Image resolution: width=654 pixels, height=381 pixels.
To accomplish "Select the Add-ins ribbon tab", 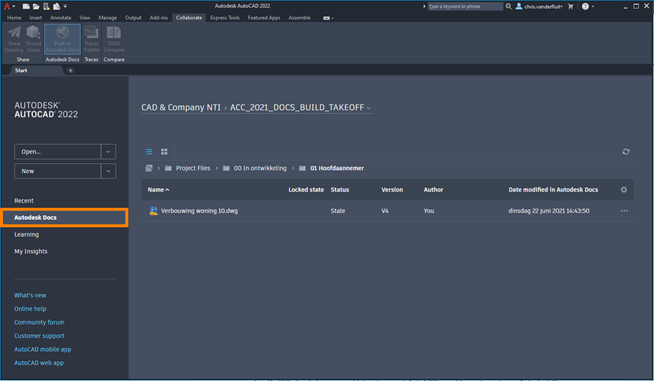I will point(158,18).
